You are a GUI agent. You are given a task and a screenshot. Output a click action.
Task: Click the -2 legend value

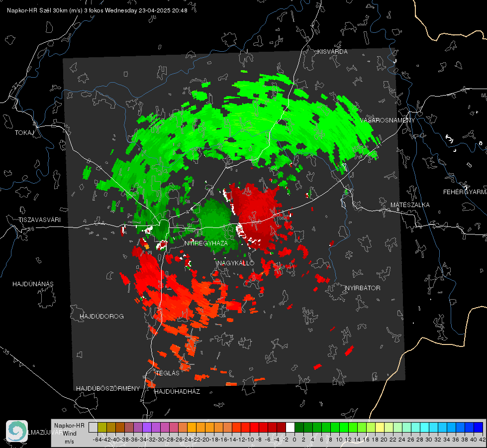coord(286,440)
